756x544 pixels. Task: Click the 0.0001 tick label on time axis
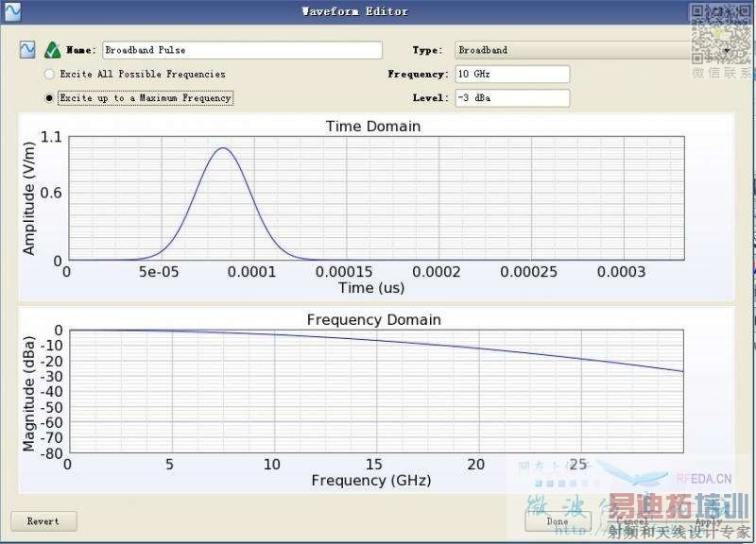click(251, 272)
